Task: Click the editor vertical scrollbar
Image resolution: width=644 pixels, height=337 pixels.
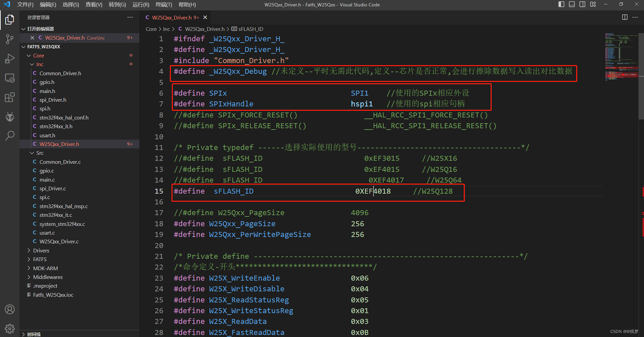Action: click(x=641, y=77)
